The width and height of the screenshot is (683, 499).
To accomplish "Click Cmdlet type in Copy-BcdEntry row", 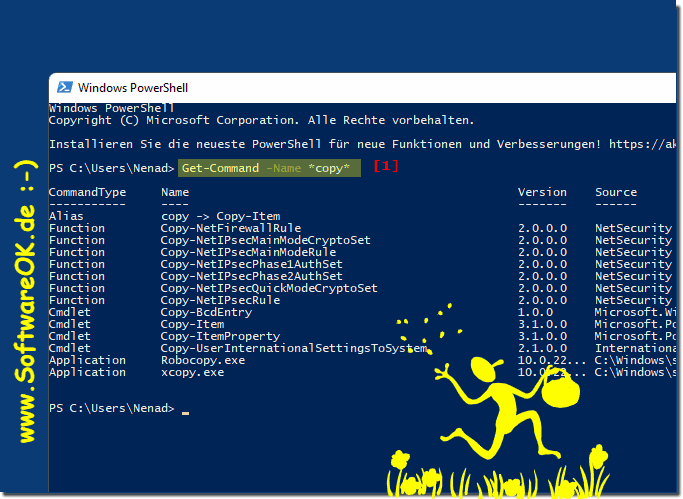I will coord(70,312).
